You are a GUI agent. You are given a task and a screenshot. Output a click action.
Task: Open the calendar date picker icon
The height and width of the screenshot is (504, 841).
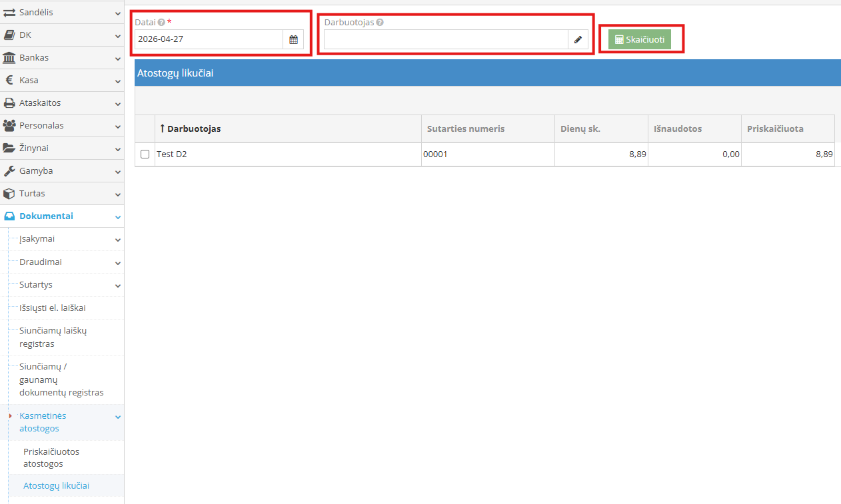pos(293,39)
